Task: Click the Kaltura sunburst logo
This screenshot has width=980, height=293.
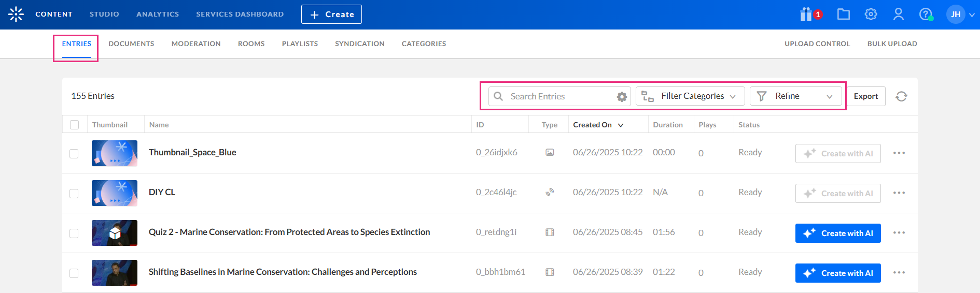Action: (x=16, y=14)
